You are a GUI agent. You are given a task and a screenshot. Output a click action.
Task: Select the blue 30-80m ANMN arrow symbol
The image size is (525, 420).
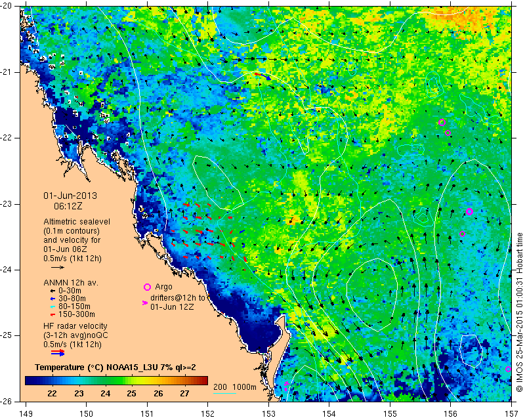(x=52, y=299)
